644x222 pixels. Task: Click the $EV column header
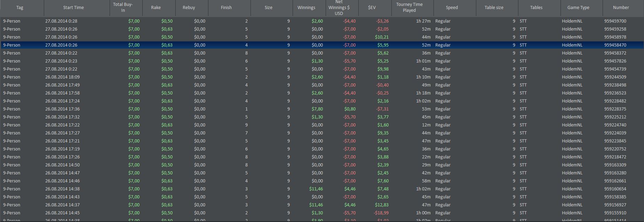coord(372,8)
